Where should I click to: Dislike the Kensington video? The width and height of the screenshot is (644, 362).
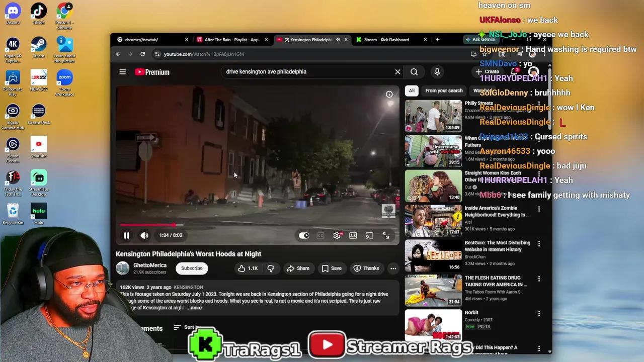[x=271, y=268]
